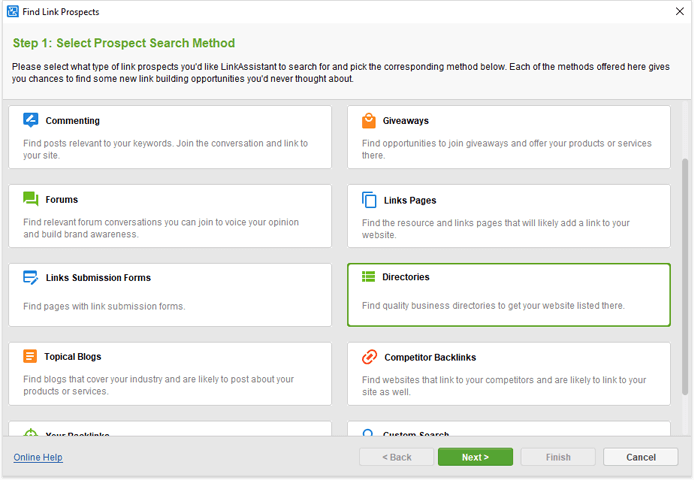Click the Competitor Backlinks chain icon
The height and width of the screenshot is (480, 694).
pos(370,356)
